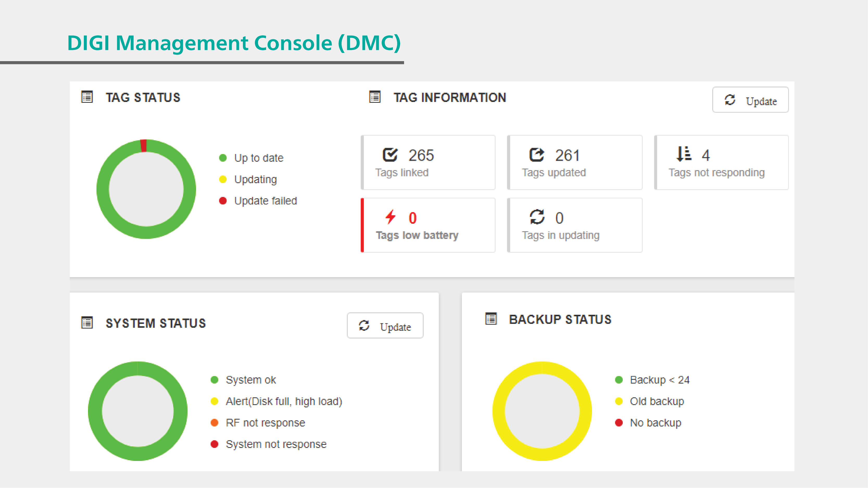Open the Tags low battery card
The height and width of the screenshot is (488, 868).
point(429,225)
